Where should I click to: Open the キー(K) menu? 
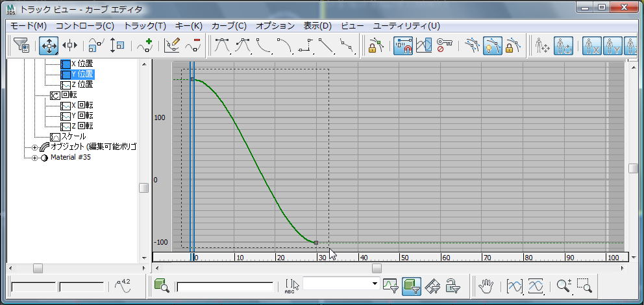[x=188, y=26]
